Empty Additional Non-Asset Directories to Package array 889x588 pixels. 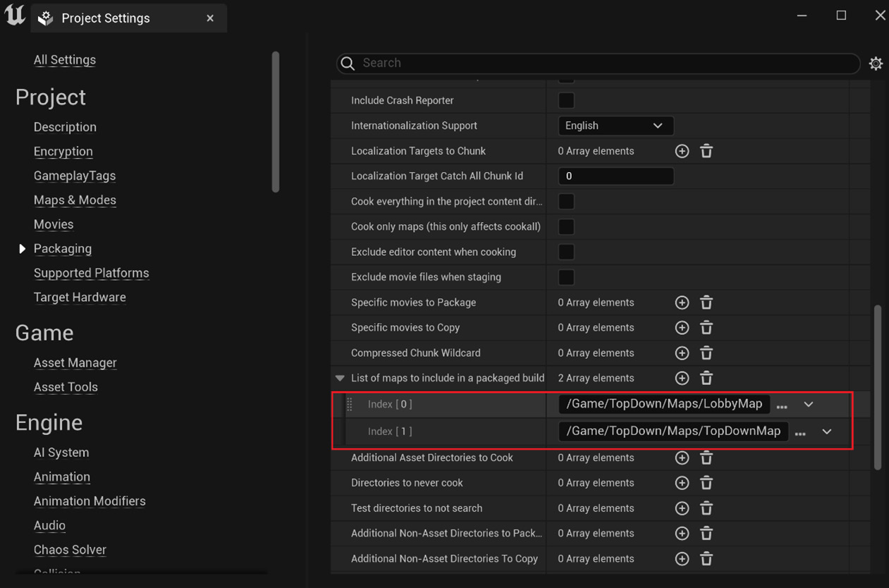click(x=706, y=534)
